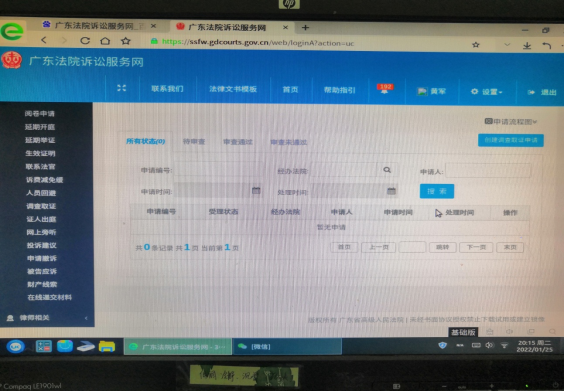
Task: Click the 申请编号 input field
Action: pos(218,169)
